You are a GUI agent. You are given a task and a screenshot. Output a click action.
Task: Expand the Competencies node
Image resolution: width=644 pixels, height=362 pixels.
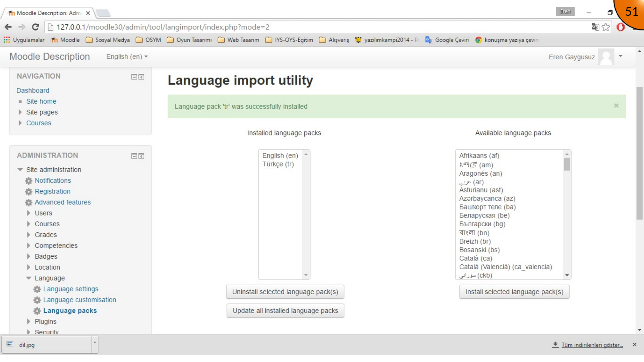tap(28, 246)
